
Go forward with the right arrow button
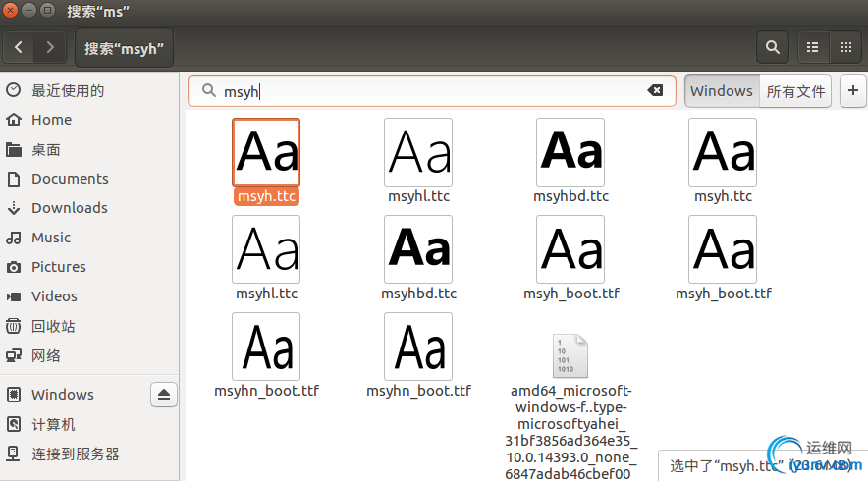click(50, 47)
